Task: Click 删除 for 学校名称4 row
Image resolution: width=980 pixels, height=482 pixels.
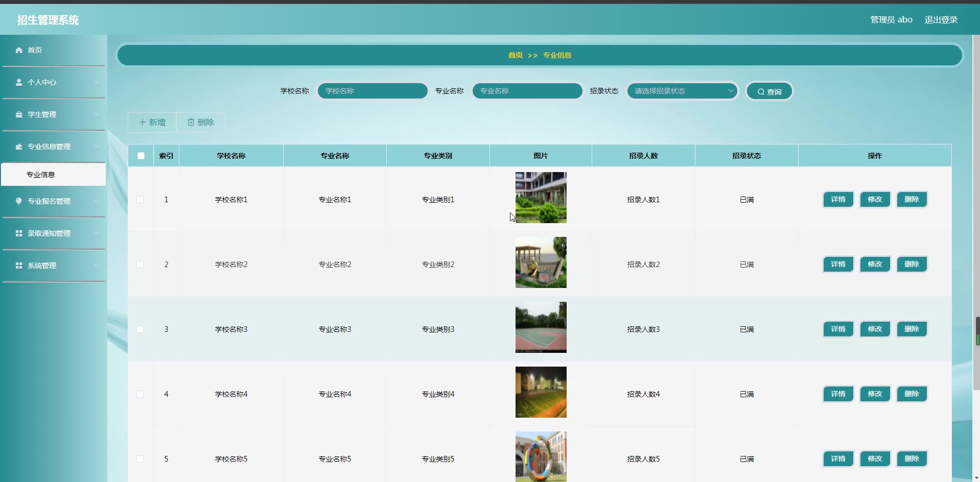Action: (x=912, y=394)
